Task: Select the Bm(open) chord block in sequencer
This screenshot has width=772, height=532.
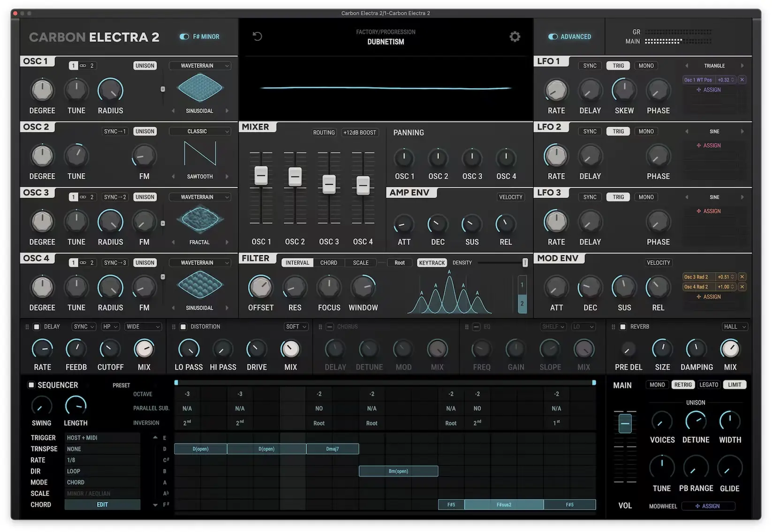Action: [398, 471]
